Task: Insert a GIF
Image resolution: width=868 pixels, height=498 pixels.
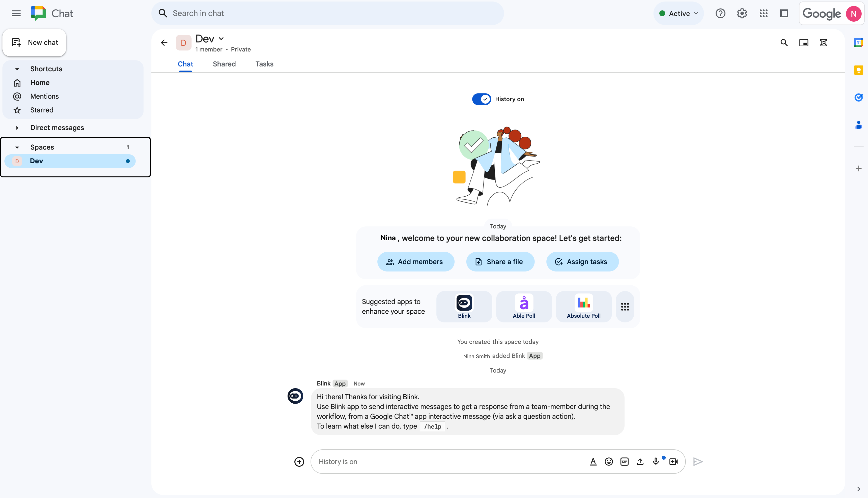Action: (x=624, y=462)
